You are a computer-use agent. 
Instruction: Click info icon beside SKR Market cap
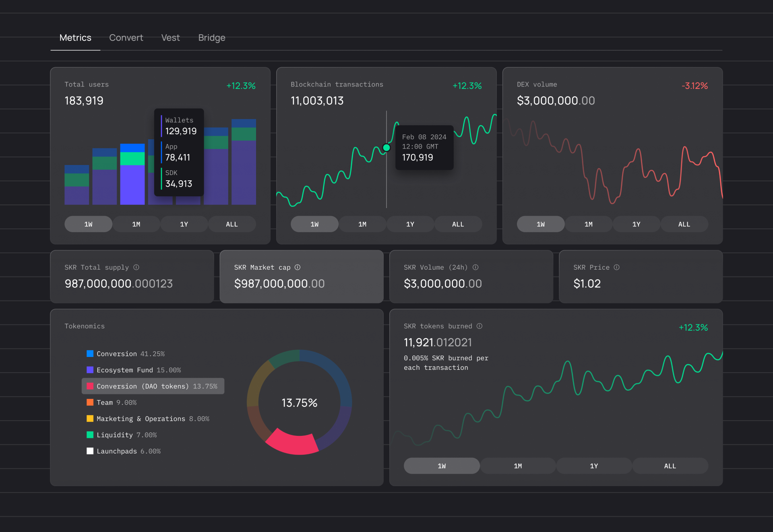[x=298, y=267]
